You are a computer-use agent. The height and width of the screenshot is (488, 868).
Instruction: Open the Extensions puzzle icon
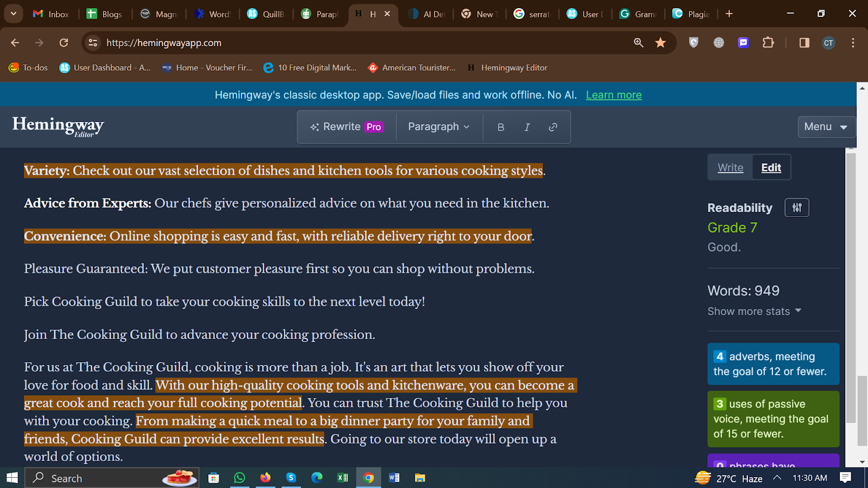coord(768,43)
